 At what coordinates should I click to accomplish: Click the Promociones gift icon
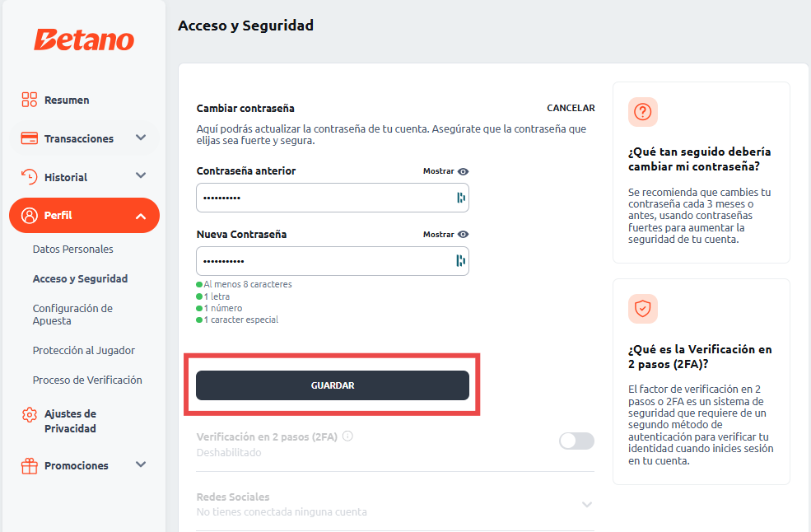30,466
